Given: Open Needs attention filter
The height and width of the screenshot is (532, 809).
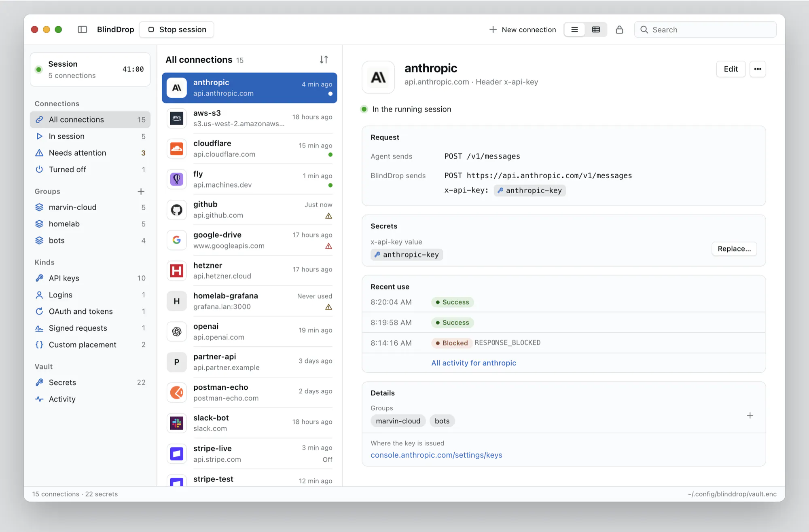Looking at the screenshot, I should pyautogui.click(x=90, y=153).
